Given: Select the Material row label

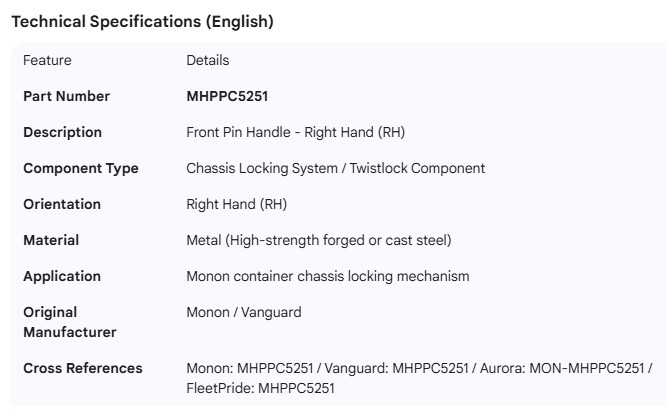Looking at the screenshot, I should [x=51, y=240].
